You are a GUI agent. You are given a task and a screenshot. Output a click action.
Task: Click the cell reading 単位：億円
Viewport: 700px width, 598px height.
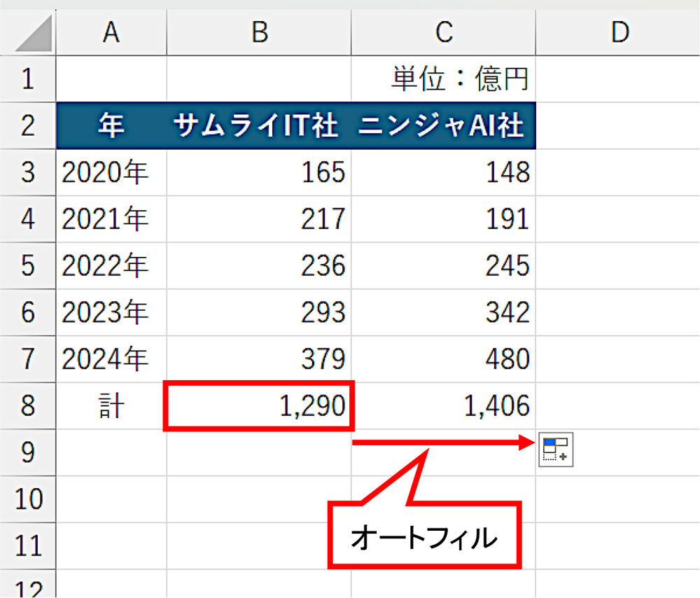pyautogui.click(x=443, y=79)
